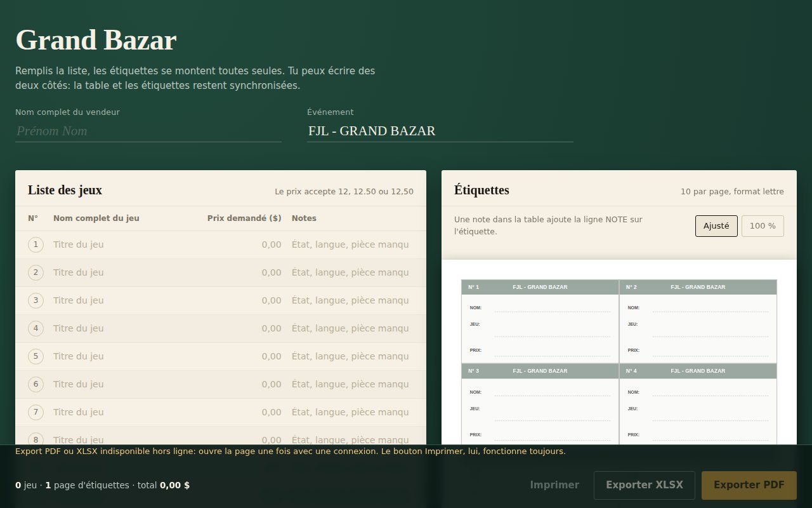Edit the Événement field FJL - GRAND BAZAR
812x508 pixels.
point(440,131)
